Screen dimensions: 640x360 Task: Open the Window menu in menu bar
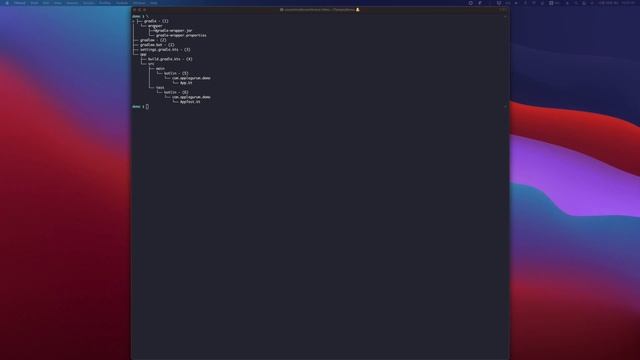click(139, 3)
